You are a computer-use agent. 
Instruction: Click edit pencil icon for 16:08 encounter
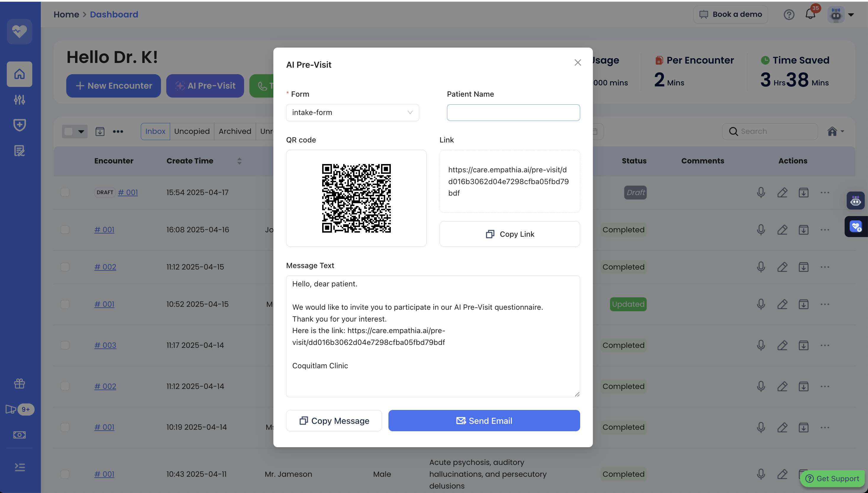(782, 230)
